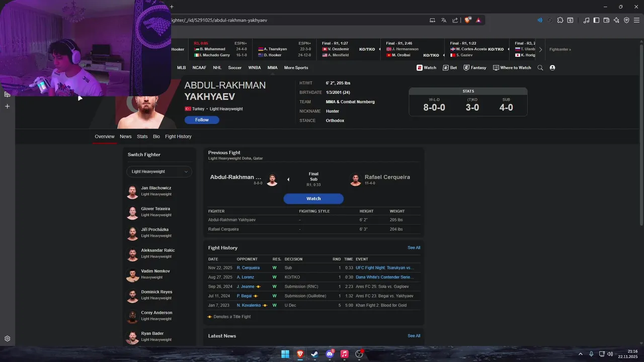644x362 pixels.
Task: Click the sidebar add plus icon
Action: pos(8,106)
